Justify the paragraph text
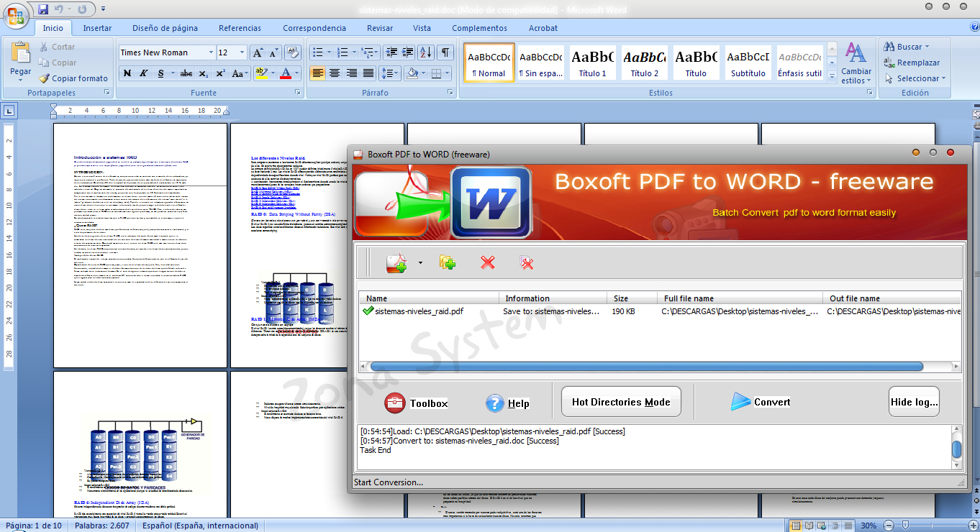The width and height of the screenshot is (980, 532). tap(368, 73)
